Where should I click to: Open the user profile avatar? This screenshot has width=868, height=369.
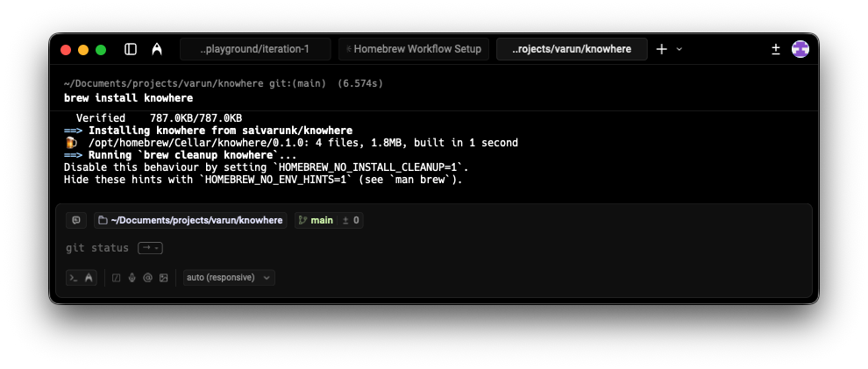(800, 49)
